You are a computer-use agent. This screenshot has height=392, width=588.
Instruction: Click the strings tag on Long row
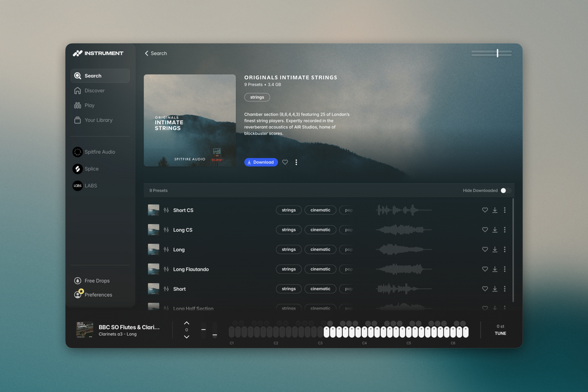pyautogui.click(x=289, y=250)
